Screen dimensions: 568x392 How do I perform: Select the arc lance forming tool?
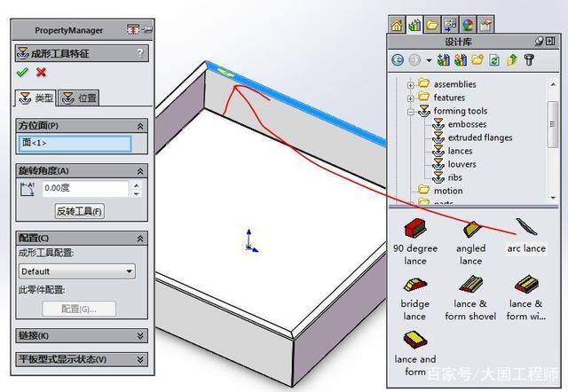(x=526, y=235)
